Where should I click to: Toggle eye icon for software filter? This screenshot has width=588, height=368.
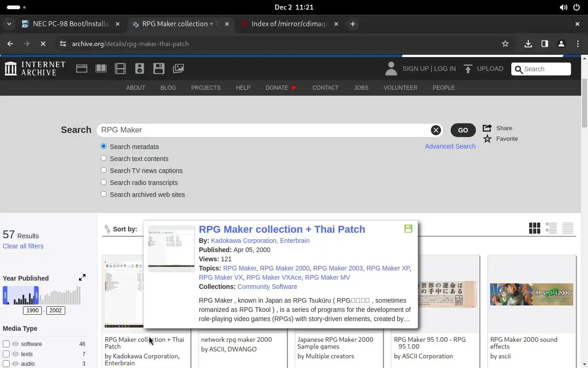tap(15, 344)
